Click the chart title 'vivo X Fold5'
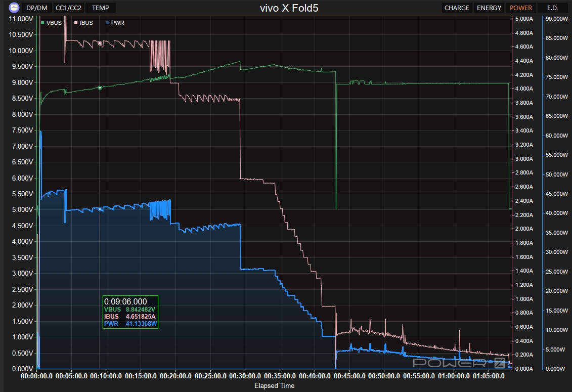 tap(289, 8)
